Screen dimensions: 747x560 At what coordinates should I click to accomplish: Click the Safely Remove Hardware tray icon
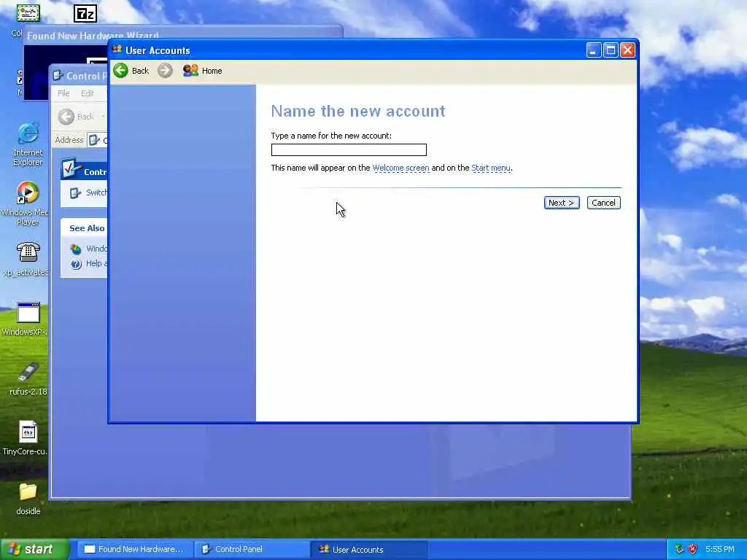[x=679, y=550]
